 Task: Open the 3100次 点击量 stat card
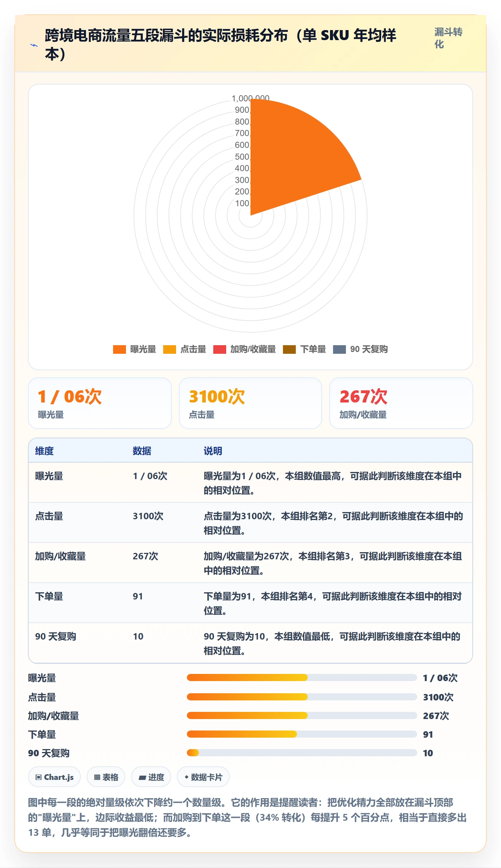(x=250, y=403)
